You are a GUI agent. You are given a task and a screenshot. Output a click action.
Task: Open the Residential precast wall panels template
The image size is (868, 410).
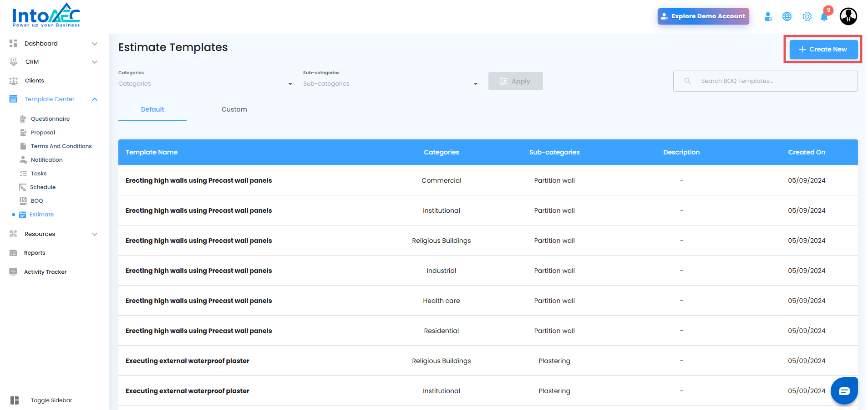coord(198,331)
